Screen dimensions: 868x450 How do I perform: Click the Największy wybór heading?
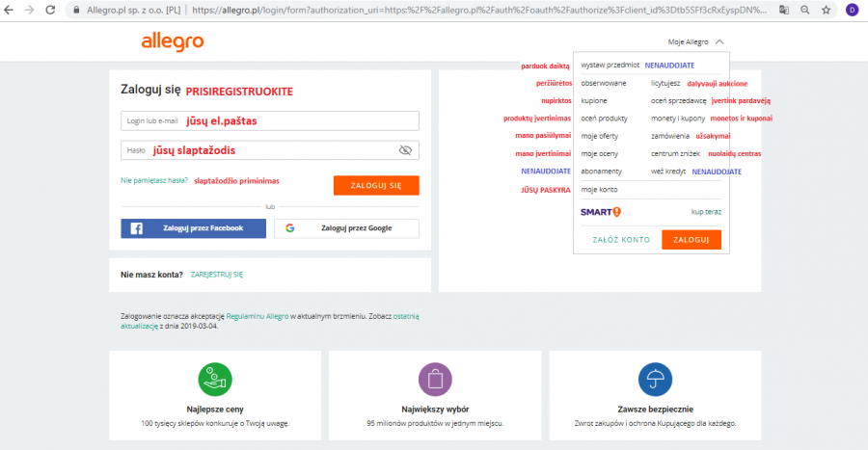[x=435, y=410]
